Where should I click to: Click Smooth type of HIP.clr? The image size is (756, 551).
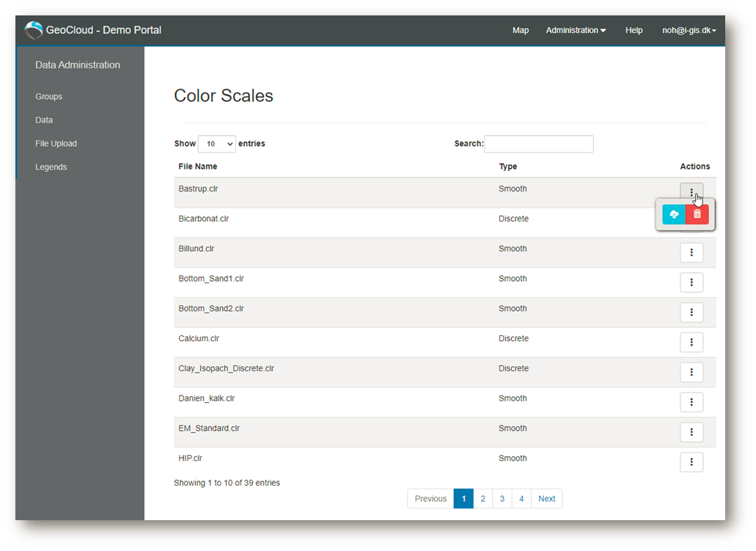click(513, 458)
